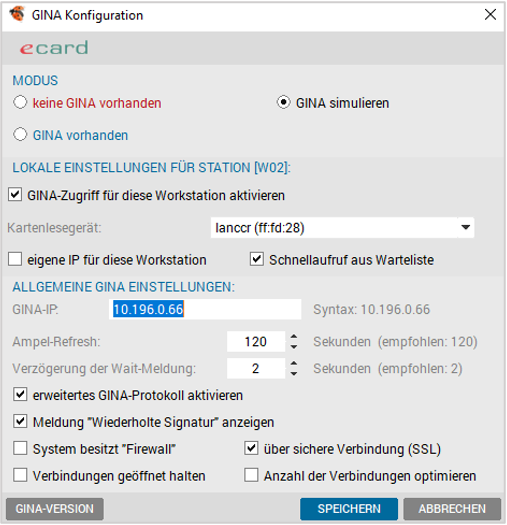
Task: Click the ladybug app icon in title bar
Action: (x=17, y=14)
